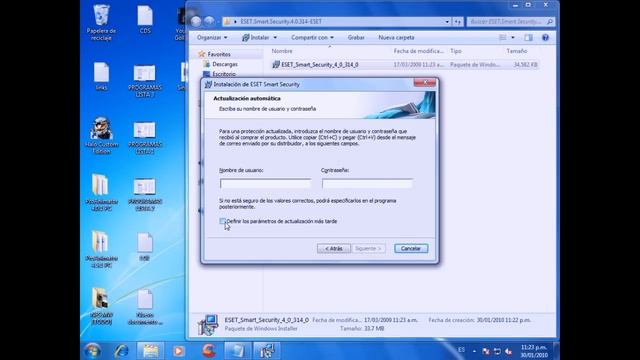Click the Show desktop button at taskbar end
Viewport: 640px width, 360px height.
(556, 351)
